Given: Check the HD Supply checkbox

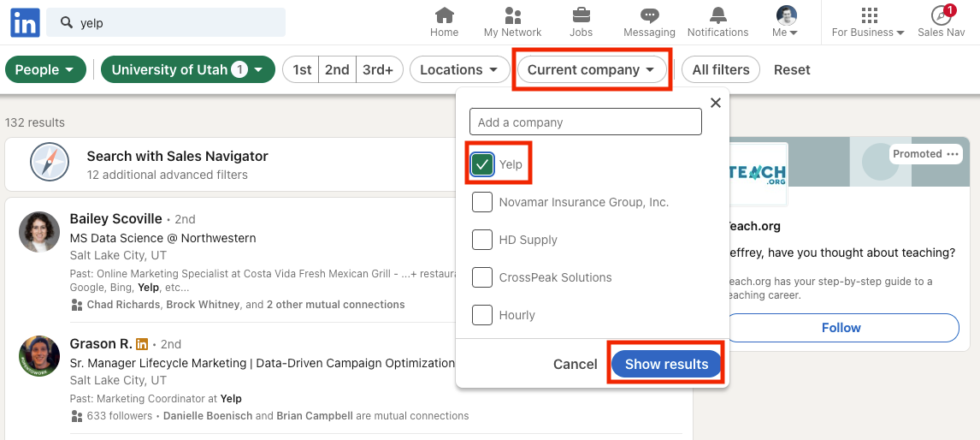Looking at the screenshot, I should tap(481, 240).
